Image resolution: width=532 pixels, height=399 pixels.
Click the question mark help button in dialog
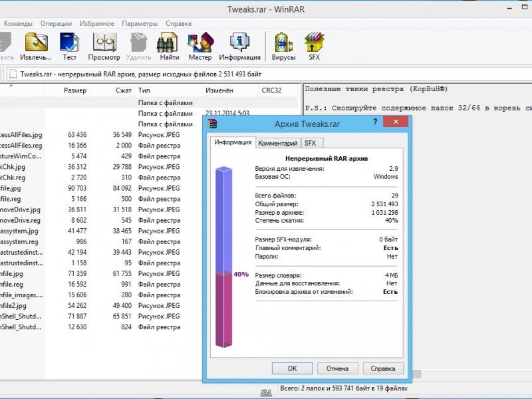pos(375,122)
